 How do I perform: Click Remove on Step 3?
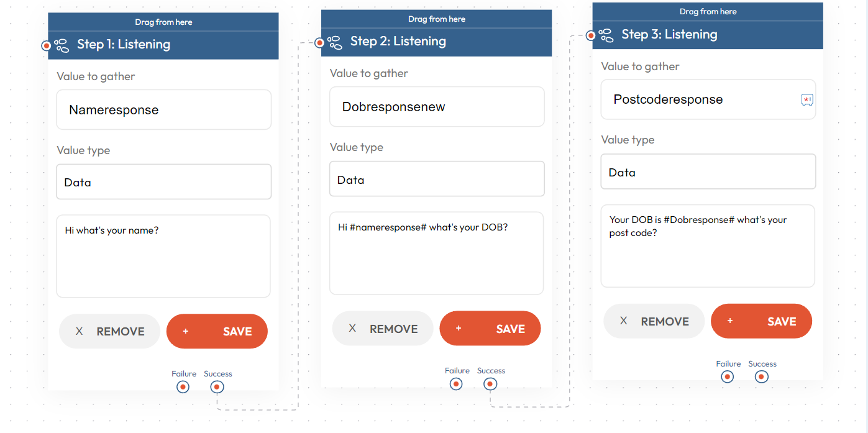[x=654, y=321]
